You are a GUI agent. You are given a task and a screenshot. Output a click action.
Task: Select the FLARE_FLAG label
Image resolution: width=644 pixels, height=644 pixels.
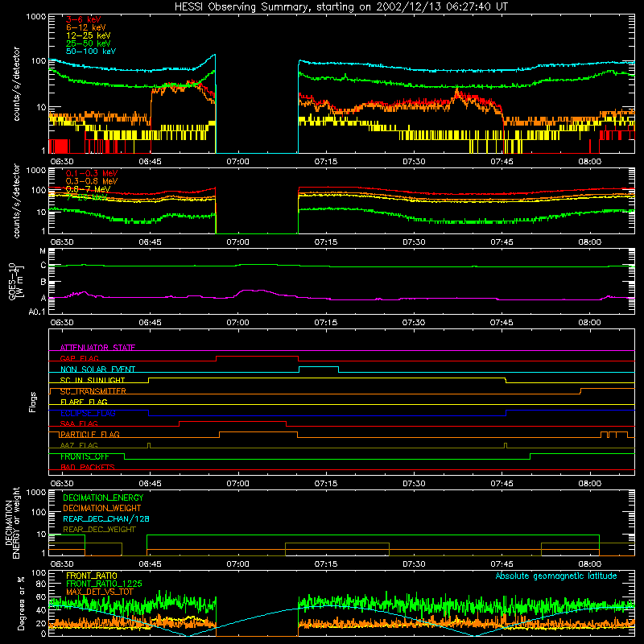point(84,402)
